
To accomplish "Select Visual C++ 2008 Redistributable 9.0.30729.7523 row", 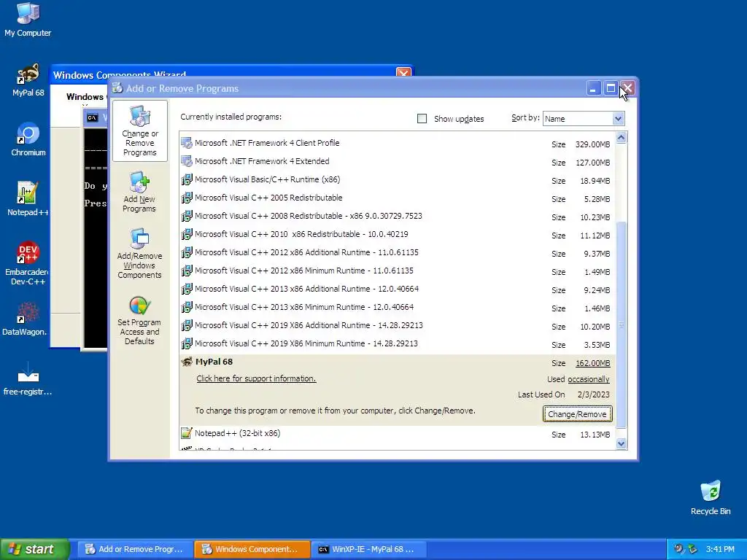I will pyautogui.click(x=398, y=216).
